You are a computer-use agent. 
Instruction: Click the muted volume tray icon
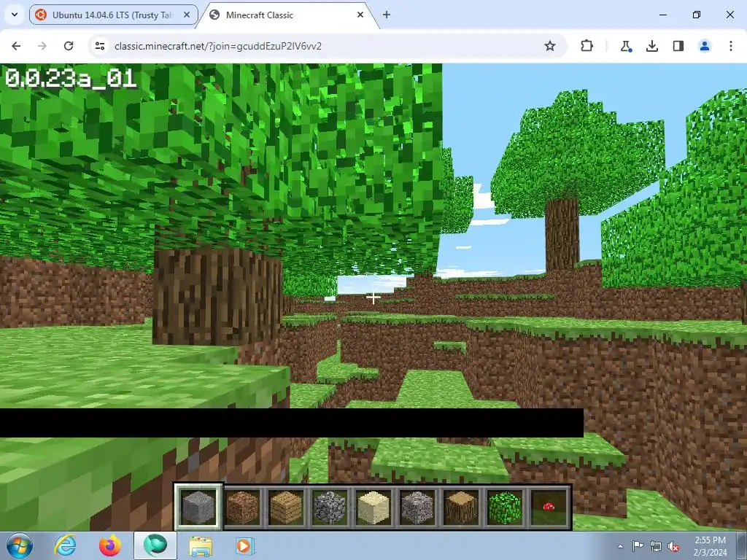click(673, 546)
